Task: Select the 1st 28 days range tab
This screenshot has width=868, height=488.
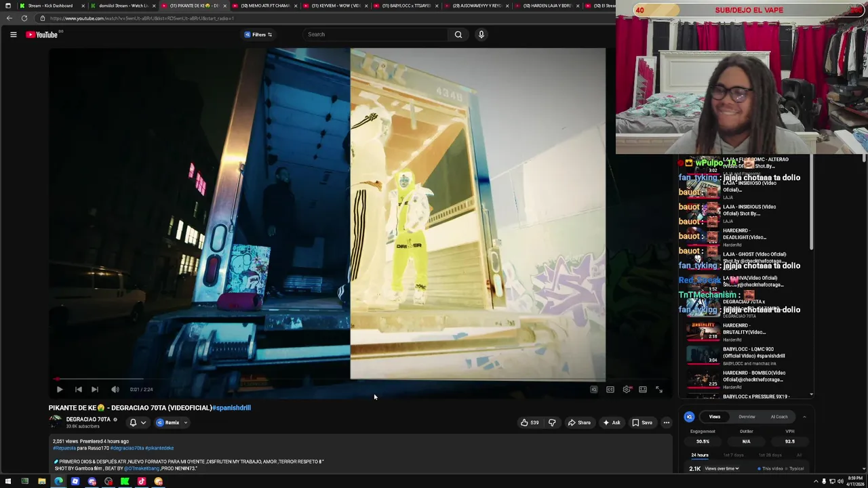Action: click(770, 455)
